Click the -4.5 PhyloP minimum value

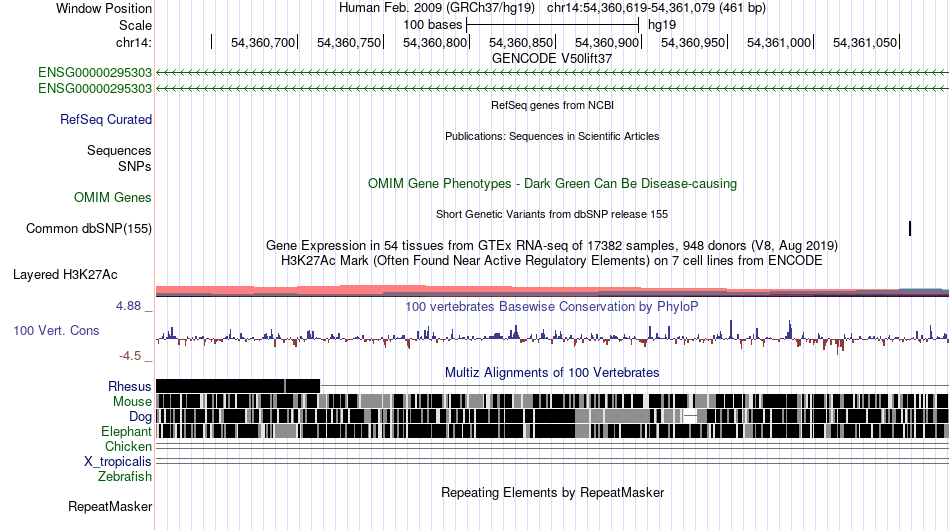click(x=130, y=356)
